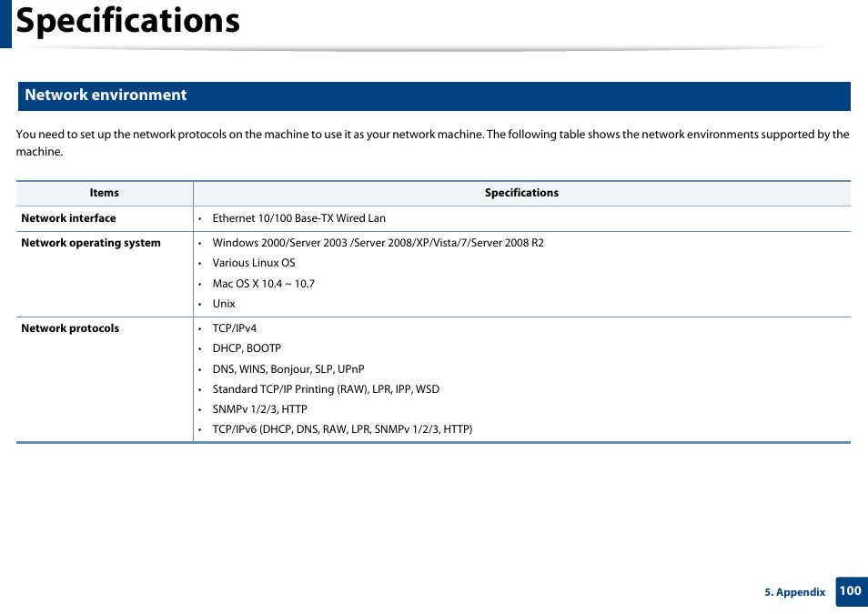Click the Network protocols row label
Screen dimensions: 868x614
tap(70, 328)
